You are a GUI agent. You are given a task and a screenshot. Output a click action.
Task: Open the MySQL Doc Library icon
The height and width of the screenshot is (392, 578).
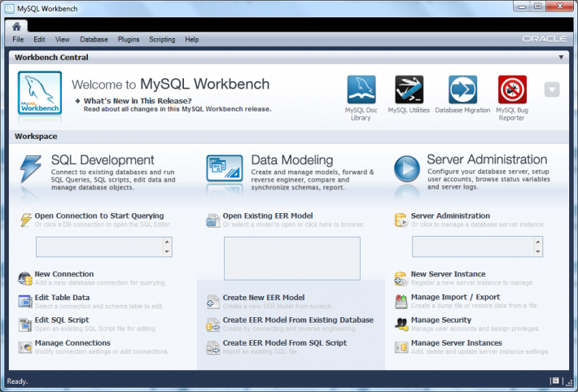361,89
